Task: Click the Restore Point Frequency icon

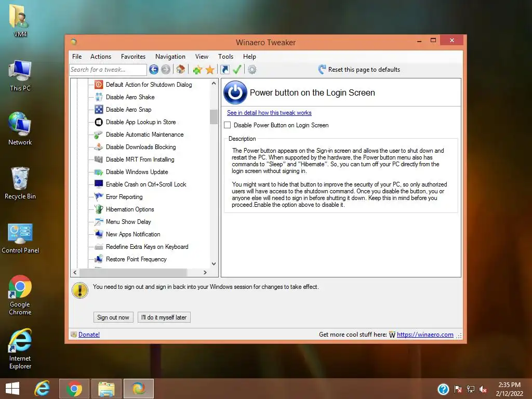Action: (x=99, y=259)
